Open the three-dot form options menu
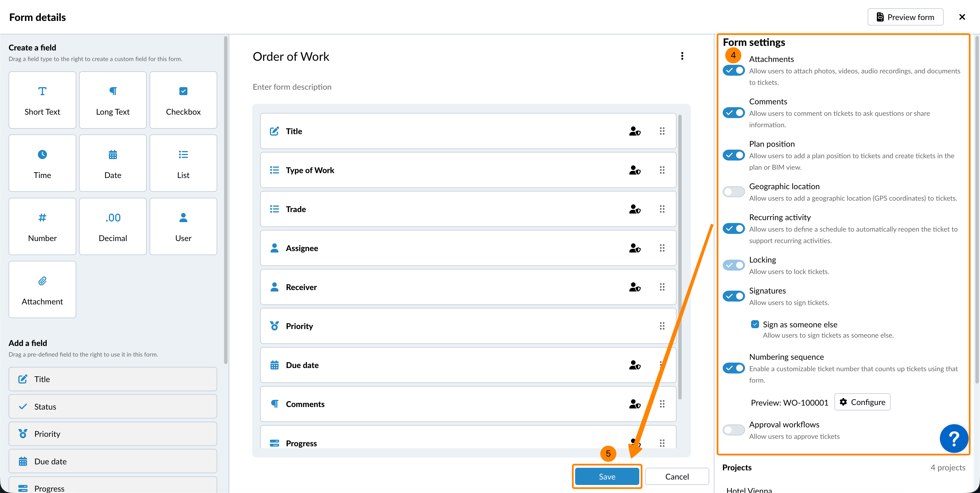This screenshot has width=980, height=493. [682, 56]
